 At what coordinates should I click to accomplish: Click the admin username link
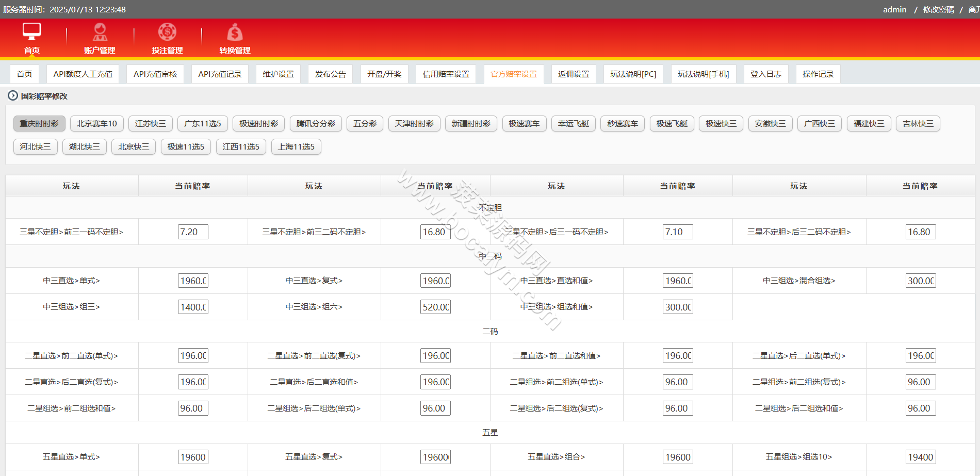coord(894,9)
